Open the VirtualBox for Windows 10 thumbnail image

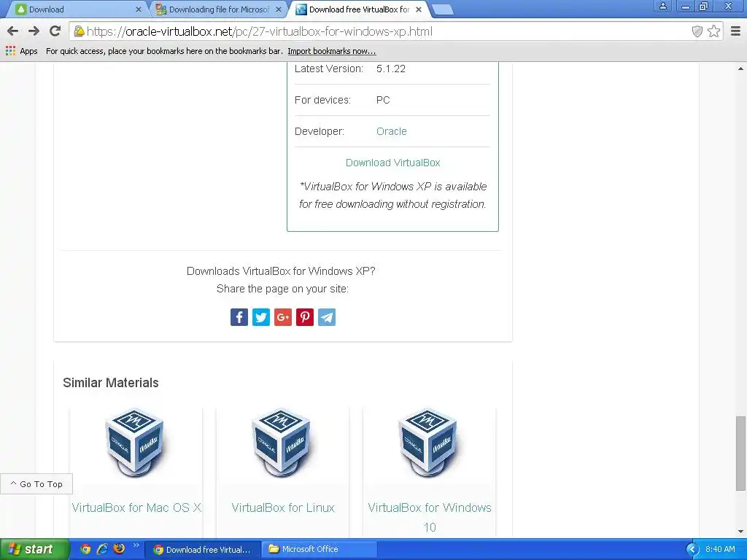[429, 443]
